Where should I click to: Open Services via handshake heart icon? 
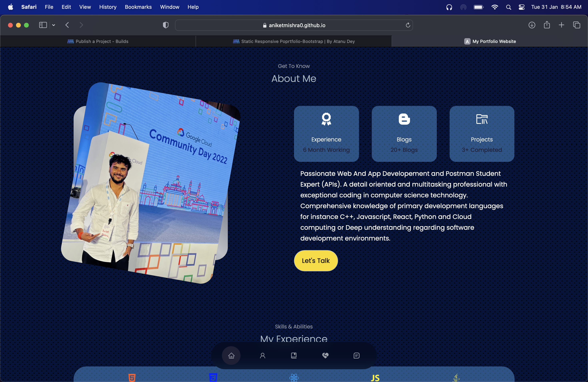325,355
